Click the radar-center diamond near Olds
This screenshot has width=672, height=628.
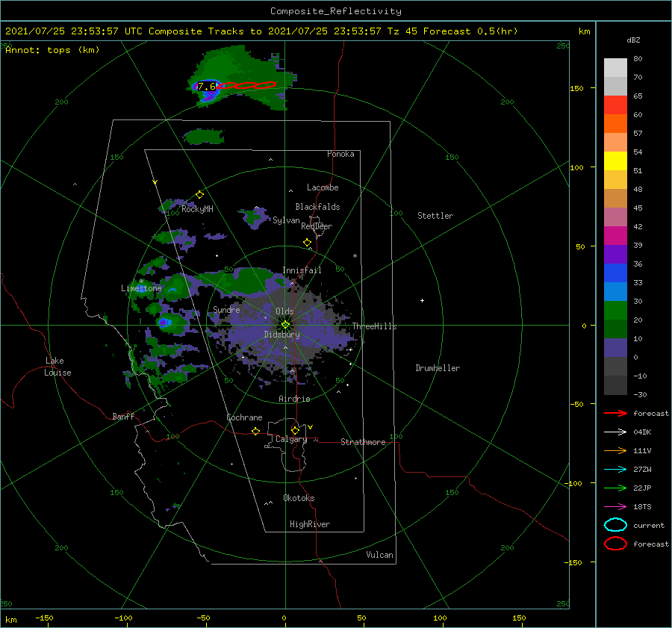coord(285,325)
